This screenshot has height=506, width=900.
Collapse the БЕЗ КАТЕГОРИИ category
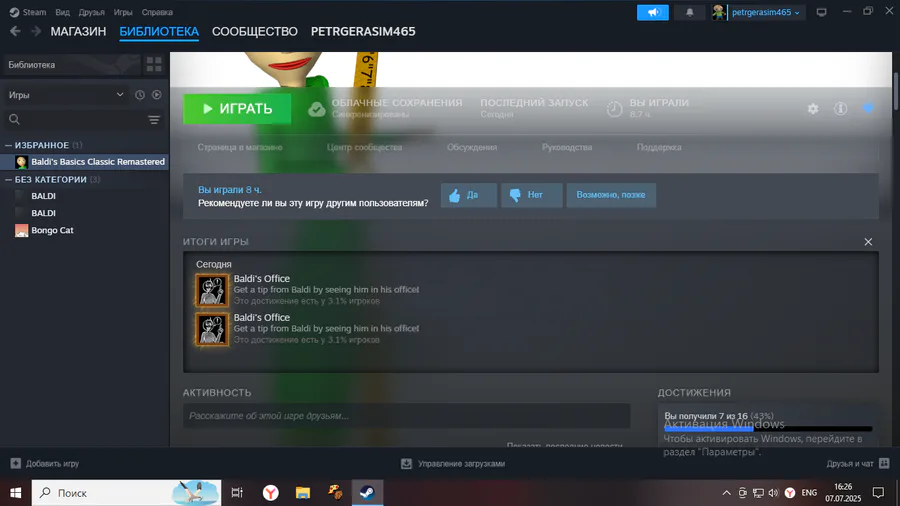click(9, 180)
